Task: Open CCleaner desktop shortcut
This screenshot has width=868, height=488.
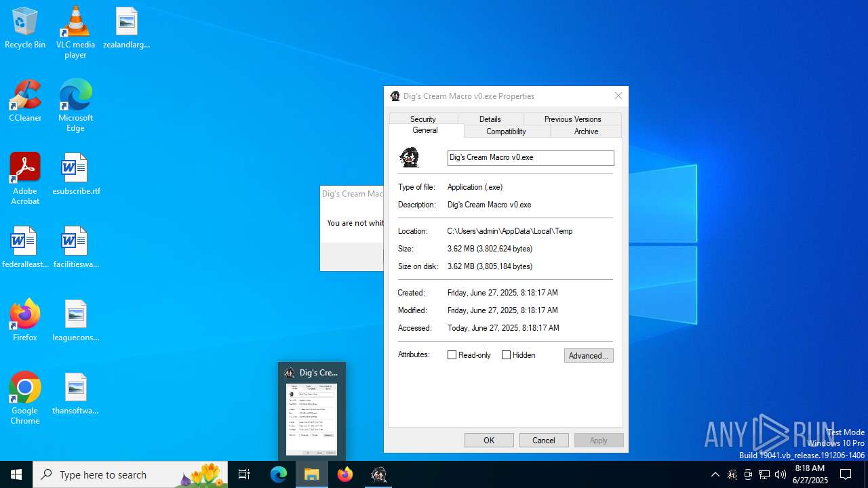Action: pyautogui.click(x=25, y=101)
